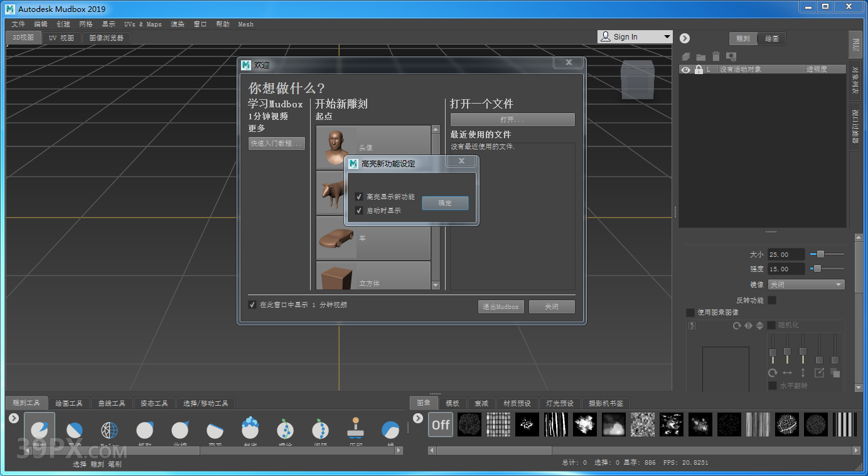
Task: Click the new folder icon in layers panel
Action: click(x=700, y=57)
